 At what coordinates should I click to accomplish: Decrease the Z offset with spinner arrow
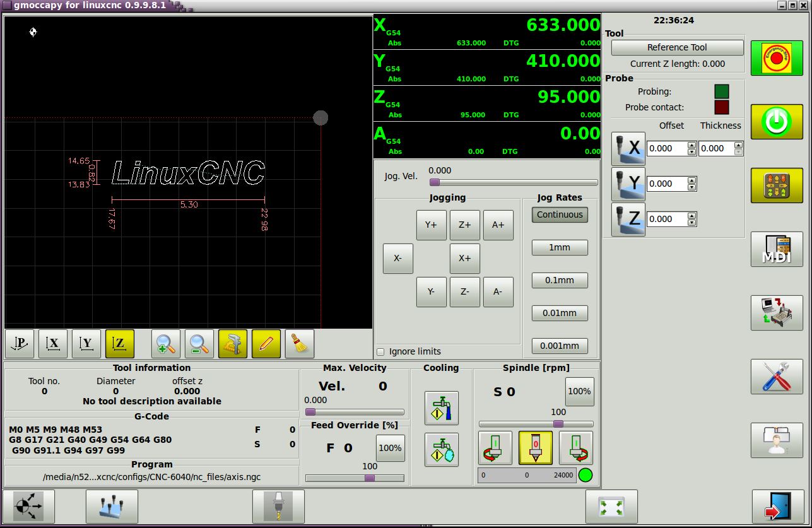coord(691,222)
